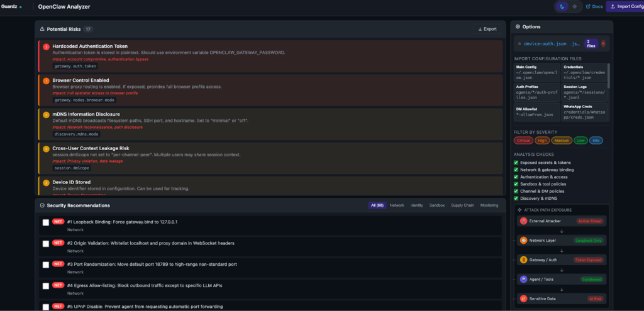Click the Agent / Tools node icon
Image resolution: width=644 pixels, height=311 pixels.
(x=524, y=279)
